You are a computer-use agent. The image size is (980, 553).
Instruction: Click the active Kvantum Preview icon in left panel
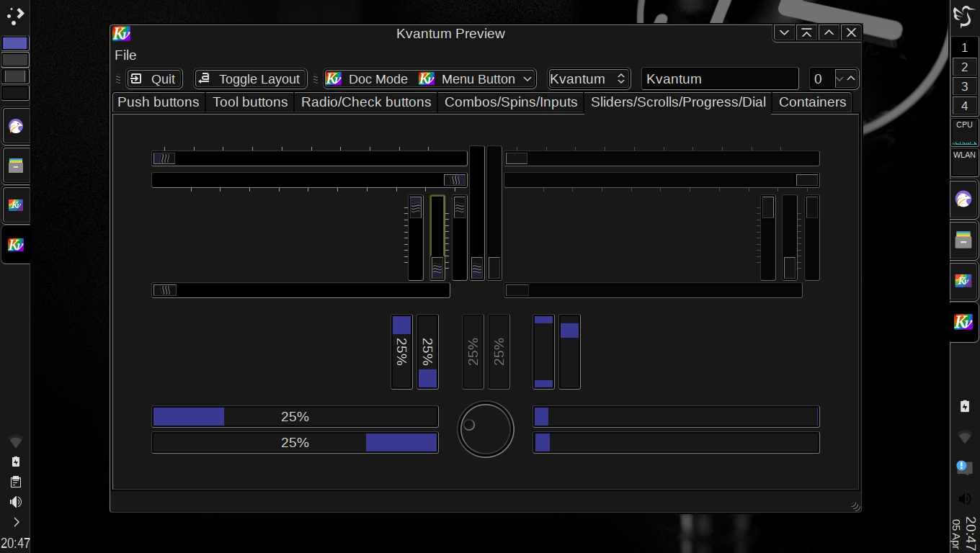point(16,245)
